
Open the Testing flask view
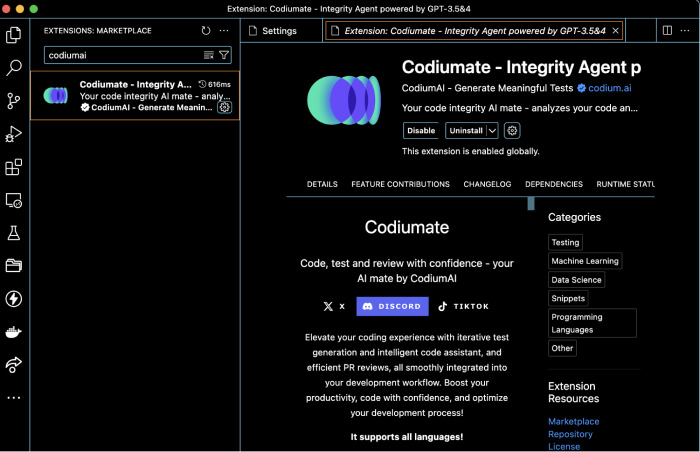tap(14, 233)
